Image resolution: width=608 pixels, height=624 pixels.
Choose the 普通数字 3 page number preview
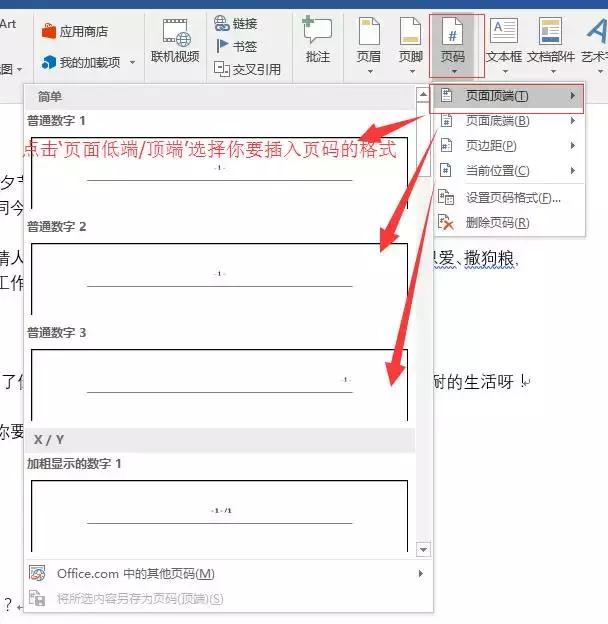[220, 384]
